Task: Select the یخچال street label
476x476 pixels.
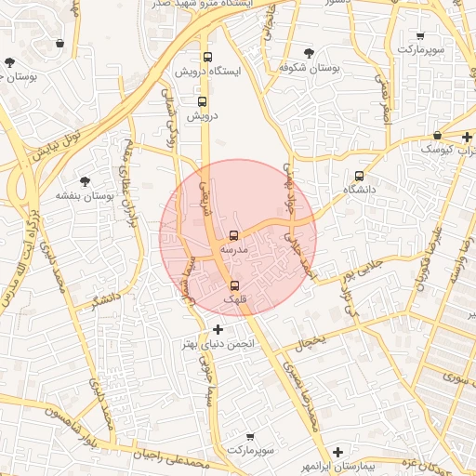Action: click(311, 343)
